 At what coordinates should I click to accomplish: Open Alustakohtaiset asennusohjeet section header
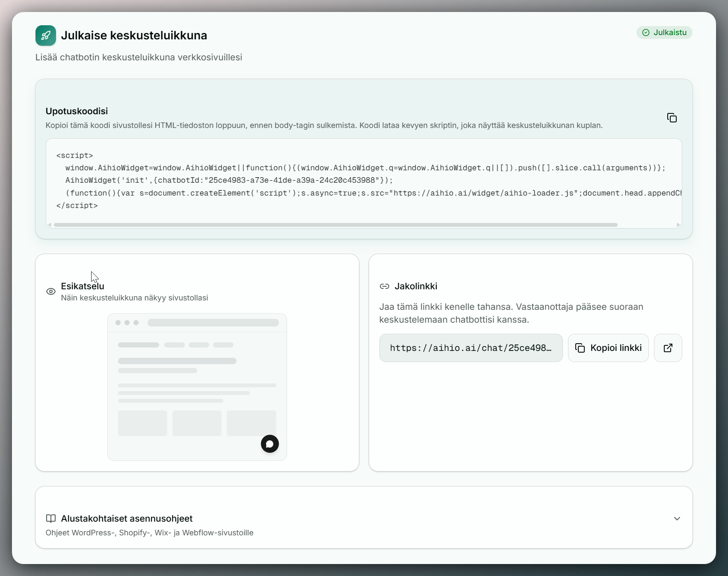tap(364, 517)
